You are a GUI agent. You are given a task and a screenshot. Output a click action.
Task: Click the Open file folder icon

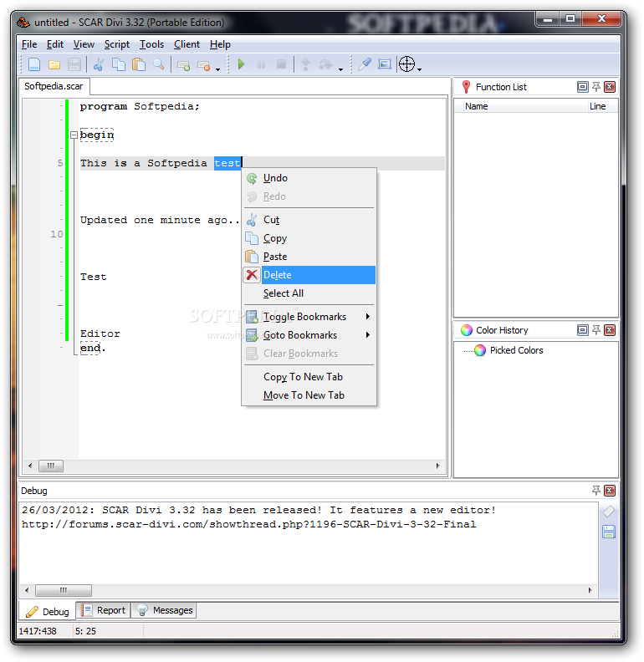point(54,64)
